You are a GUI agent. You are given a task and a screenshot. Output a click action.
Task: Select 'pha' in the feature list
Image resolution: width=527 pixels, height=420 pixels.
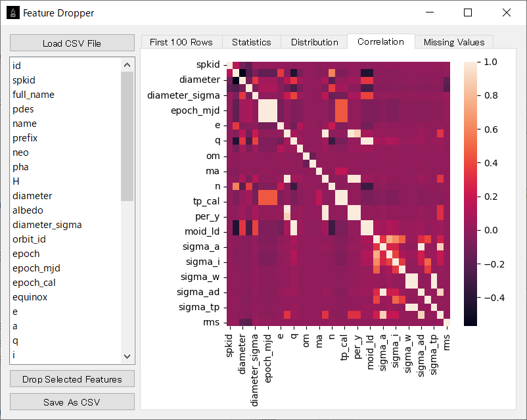click(x=66, y=167)
